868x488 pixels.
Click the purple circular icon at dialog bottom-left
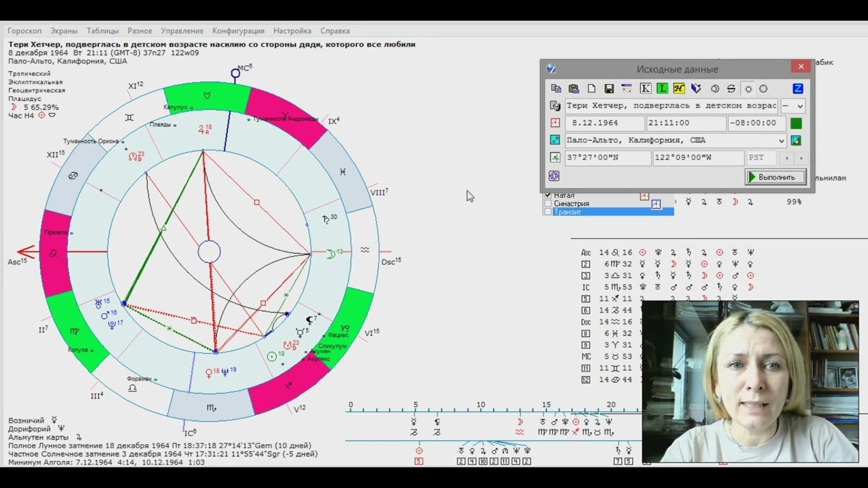[x=554, y=176]
